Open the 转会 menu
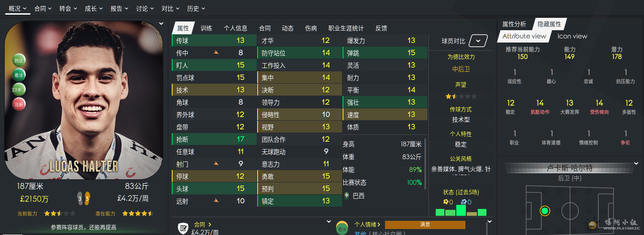The height and width of the screenshot is (235, 644). coord(68,8)
